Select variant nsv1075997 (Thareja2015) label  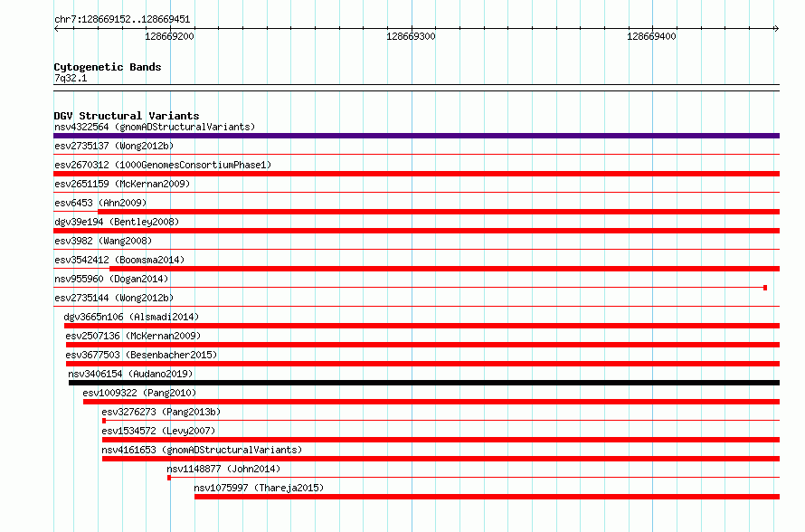pyautogui.click(x=260, y=488)
